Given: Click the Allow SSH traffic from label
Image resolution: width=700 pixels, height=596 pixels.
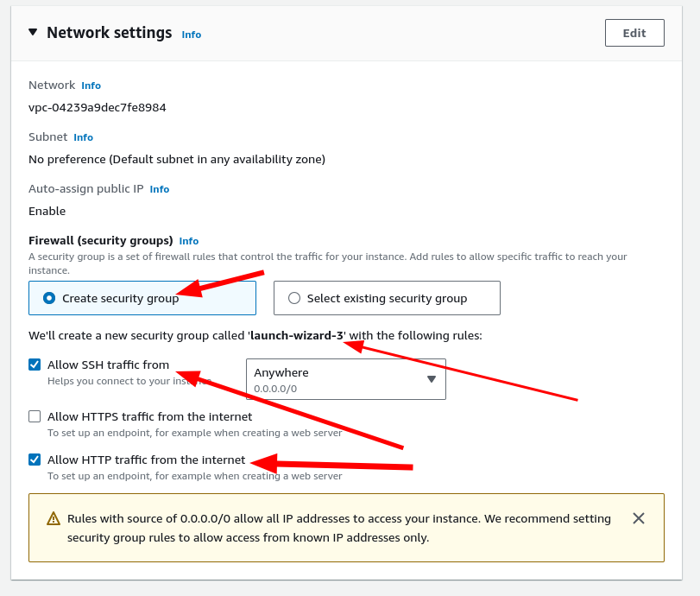Looking at the screenshot, I should tap(108, 365).
